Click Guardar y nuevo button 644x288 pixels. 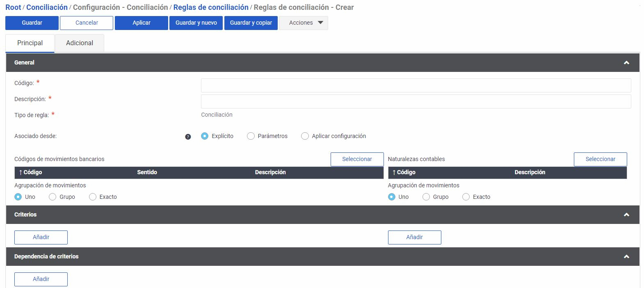pos(196,23)
